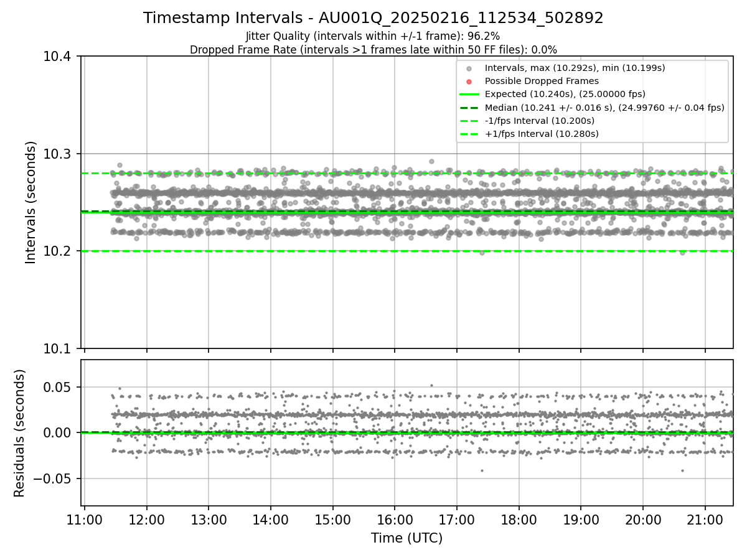Click the Jitter Quality 96.2% subtitle
747x560 pixels.
(x=373, y=36)
